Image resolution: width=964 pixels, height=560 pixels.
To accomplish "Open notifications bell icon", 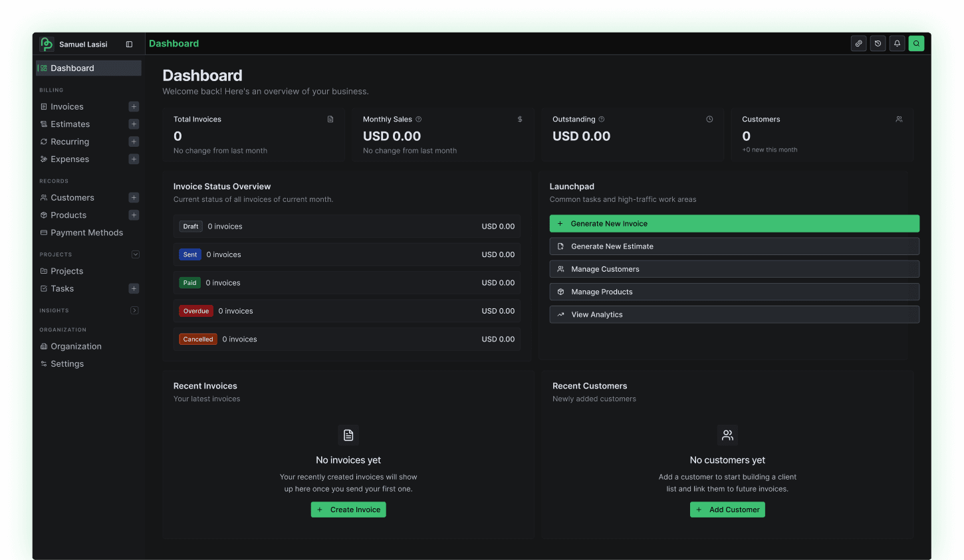I will pos(898,43).
